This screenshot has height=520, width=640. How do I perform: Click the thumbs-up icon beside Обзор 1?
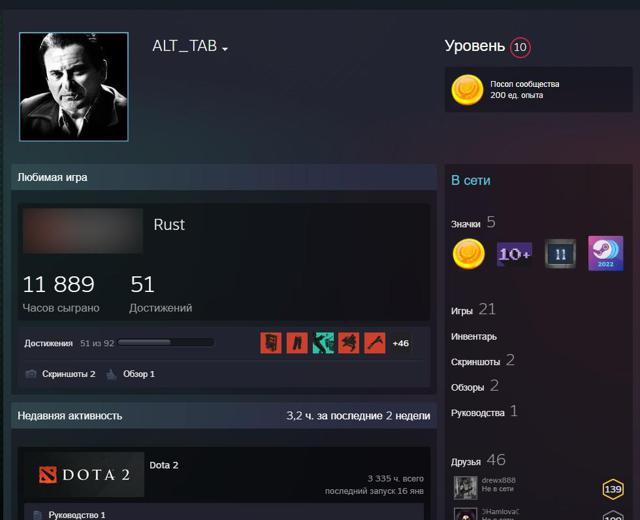pos(111,374)
